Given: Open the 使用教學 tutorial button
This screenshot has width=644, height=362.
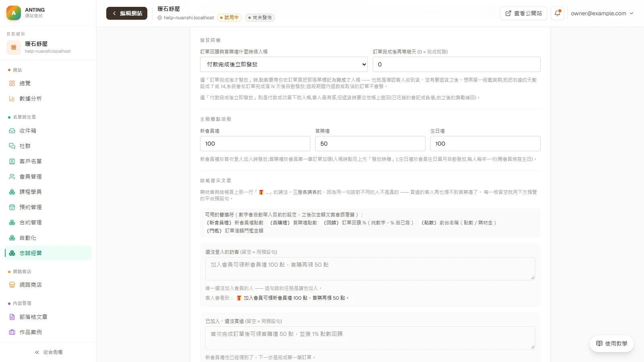Looking at the screenshot, I should [x=612, y=343].
